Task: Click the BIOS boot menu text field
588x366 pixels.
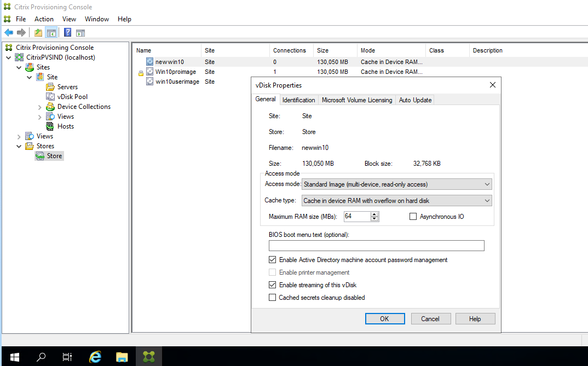Action: point(377,246)
